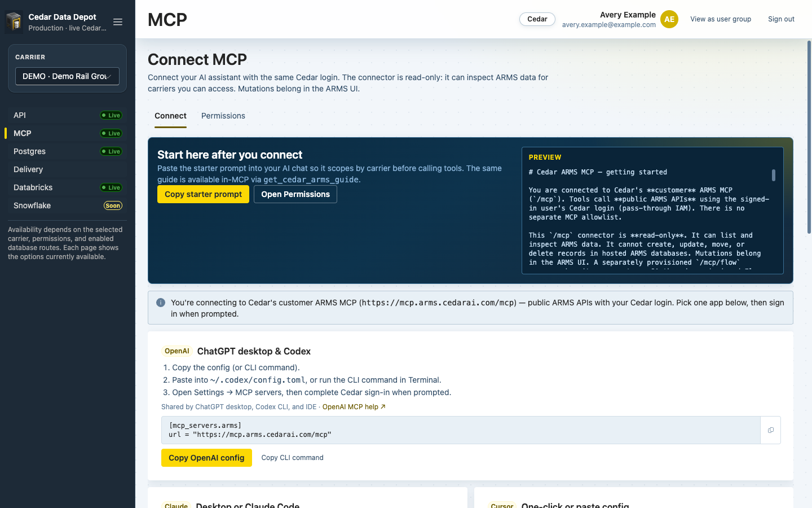The image size is (812, 508).
Task: Click View as user group
Action: (721, 19)
